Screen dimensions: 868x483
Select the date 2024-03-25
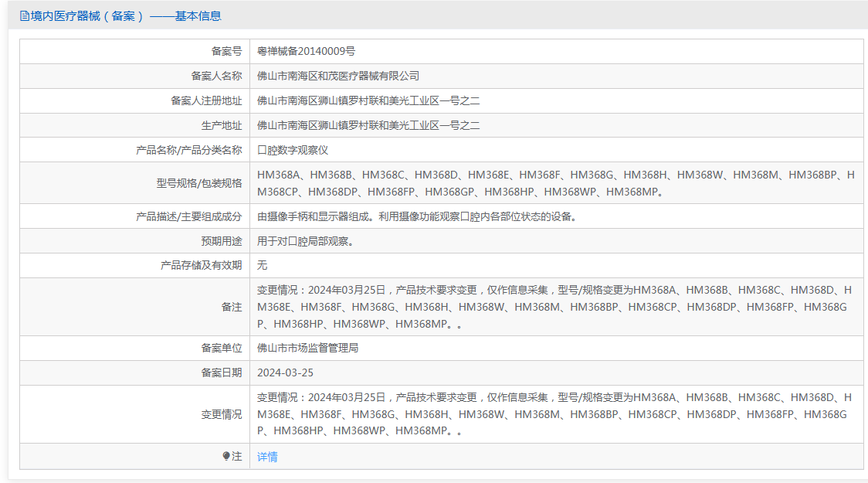click(285, 372)
